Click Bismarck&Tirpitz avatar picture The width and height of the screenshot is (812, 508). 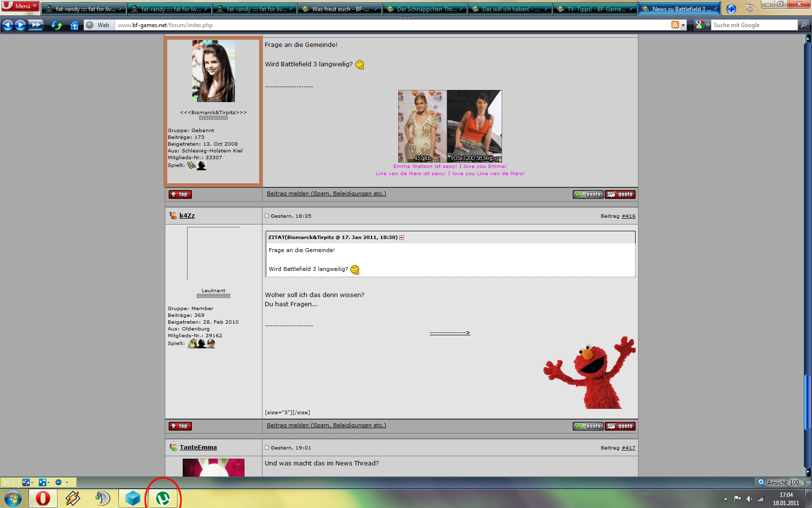tap(213, 71)
